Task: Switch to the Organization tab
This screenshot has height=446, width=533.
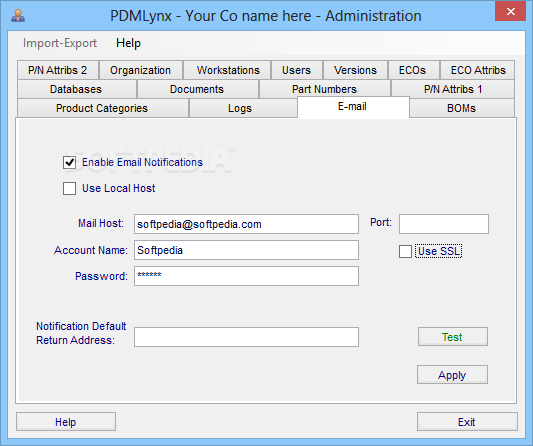Action: pyautogui.click(x=140, y=70)
